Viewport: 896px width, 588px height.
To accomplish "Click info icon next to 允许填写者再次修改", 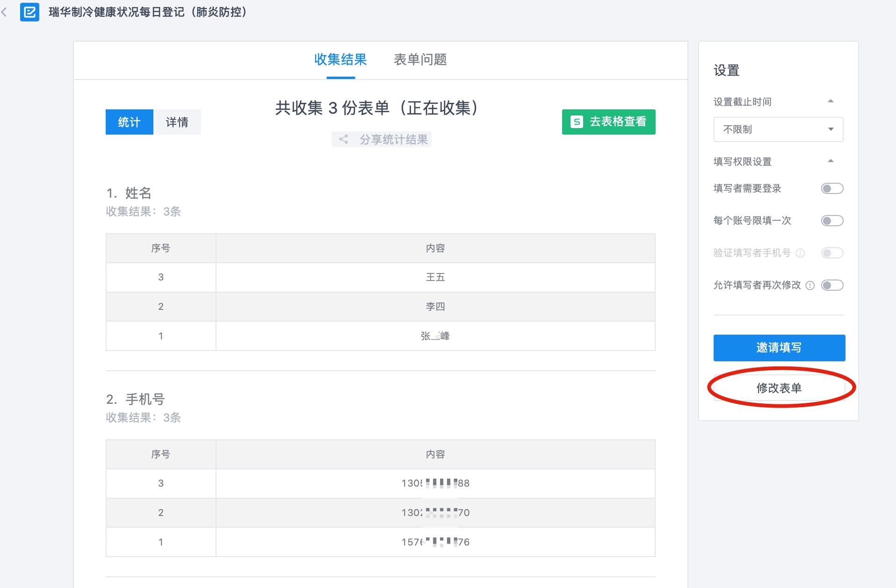I will click(x=810, y=285).
